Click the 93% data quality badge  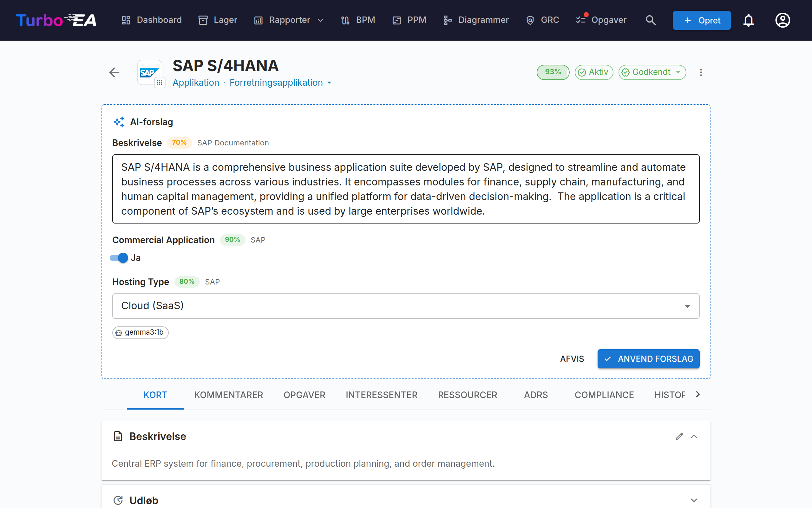[x=553, y=72]
